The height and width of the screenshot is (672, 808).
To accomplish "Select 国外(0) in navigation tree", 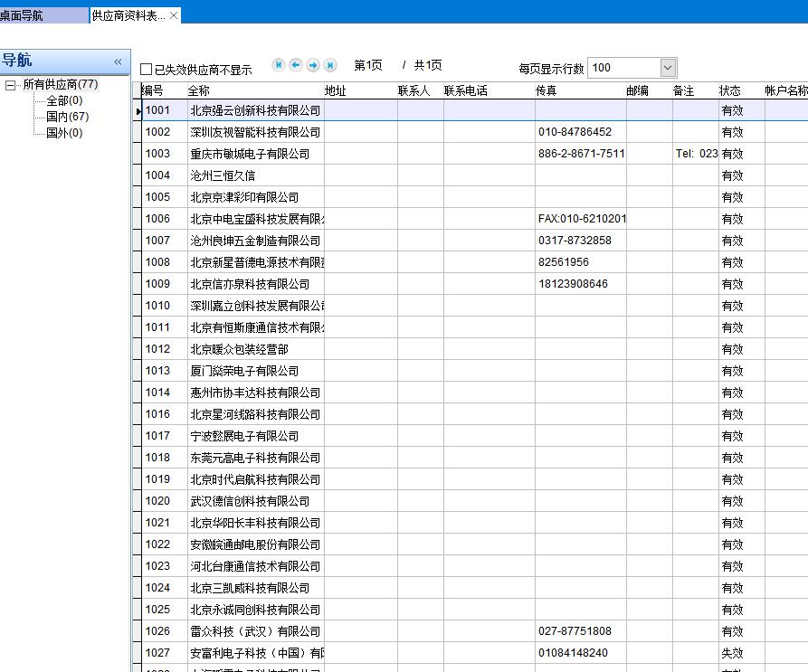I will (63, 133).
